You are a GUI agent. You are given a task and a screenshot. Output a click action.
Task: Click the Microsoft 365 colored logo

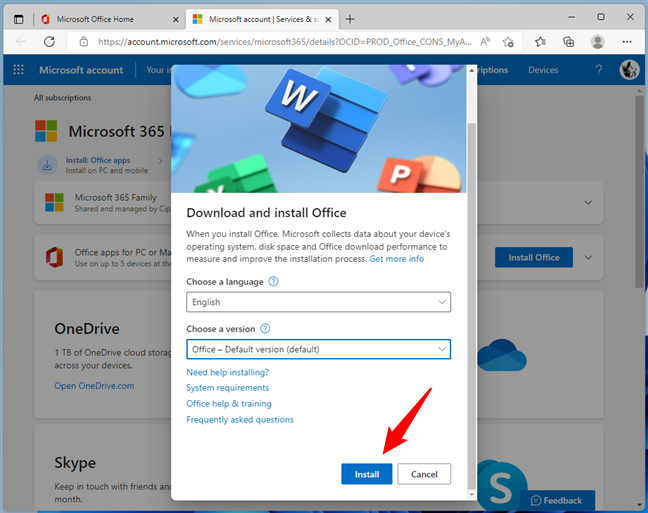(46, 131)
